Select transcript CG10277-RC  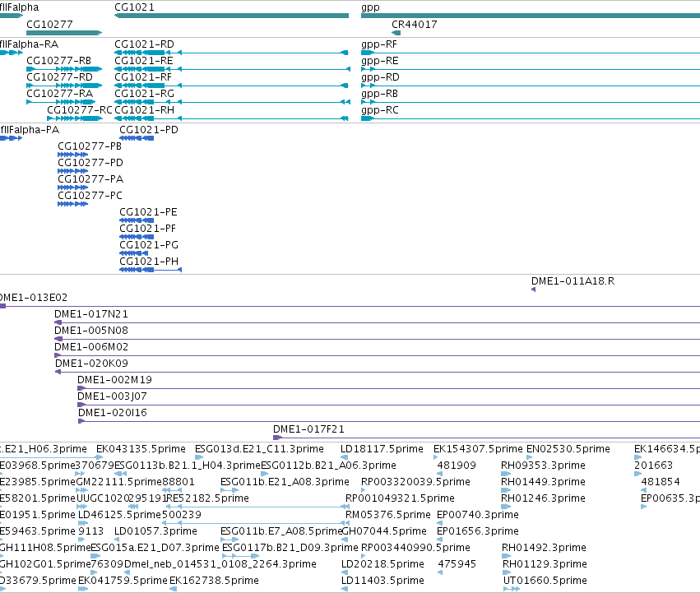75,118
